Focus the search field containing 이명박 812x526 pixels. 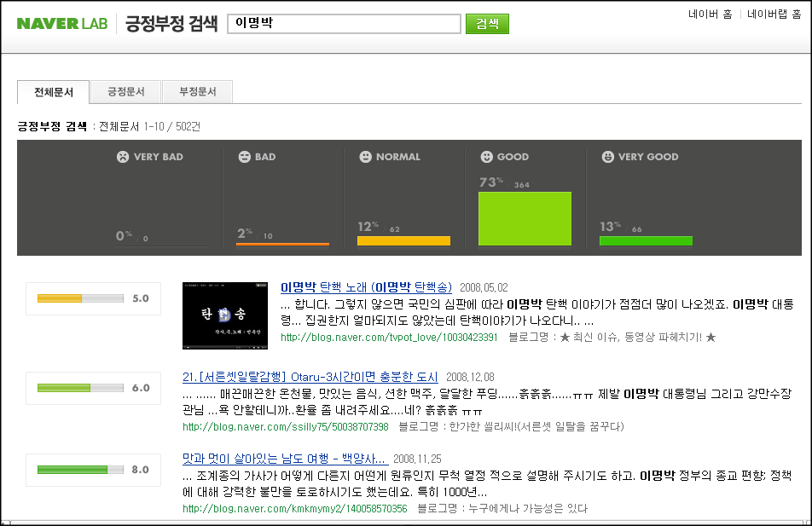[x=344, y=23]
